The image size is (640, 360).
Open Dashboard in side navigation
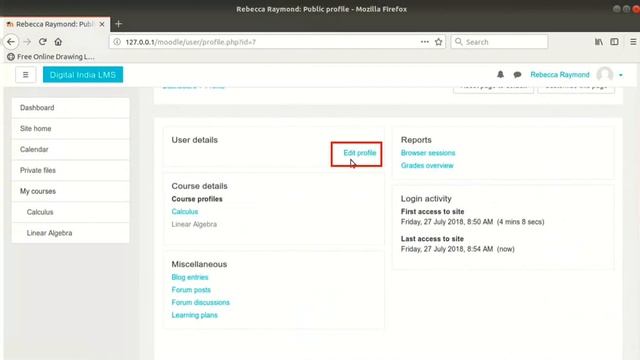coord(71,108)
